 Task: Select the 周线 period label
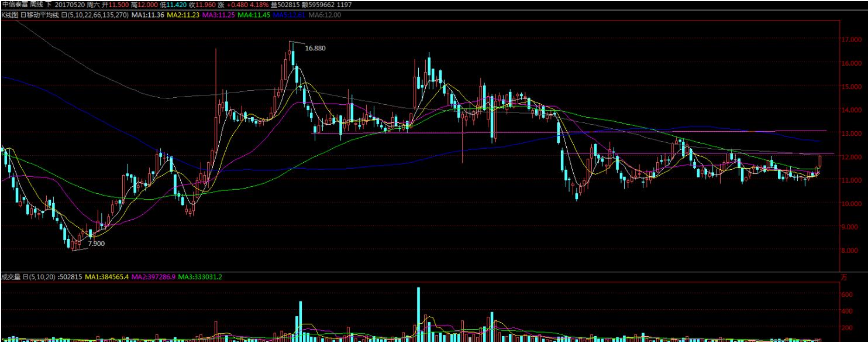coord(36,5)
